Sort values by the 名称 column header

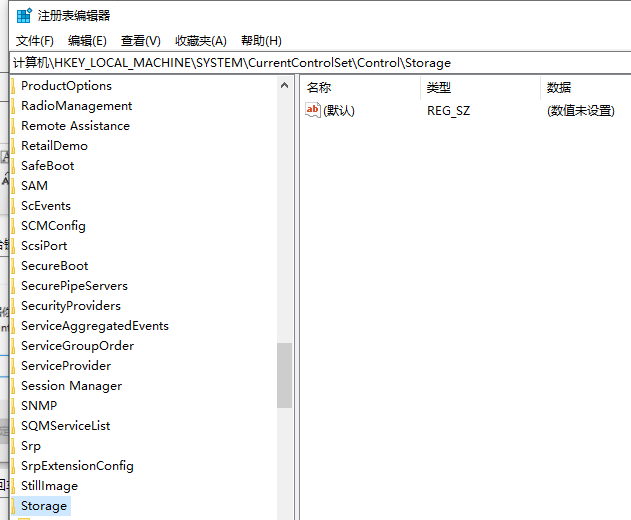(319, 87)
